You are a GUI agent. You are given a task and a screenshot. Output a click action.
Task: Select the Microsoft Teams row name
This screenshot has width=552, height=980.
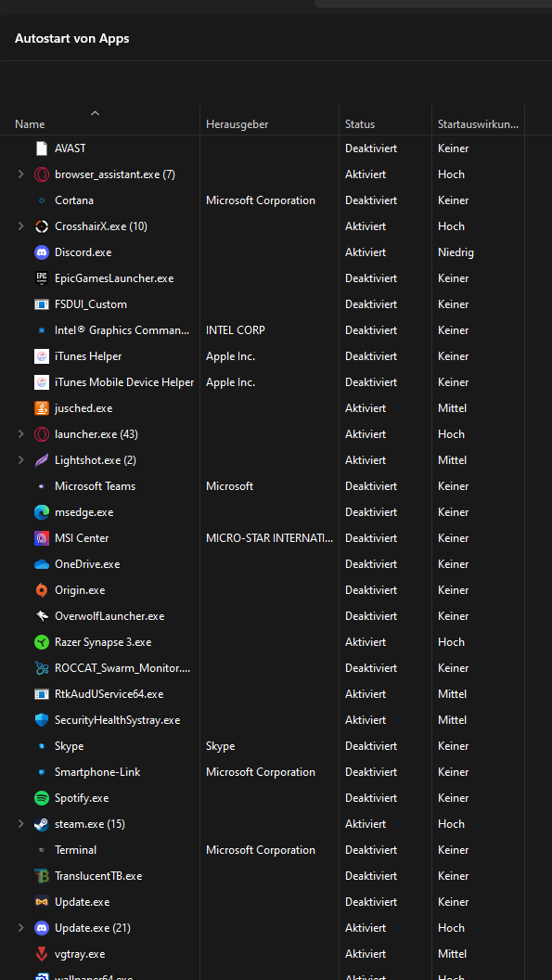click(x=95, y=485)
